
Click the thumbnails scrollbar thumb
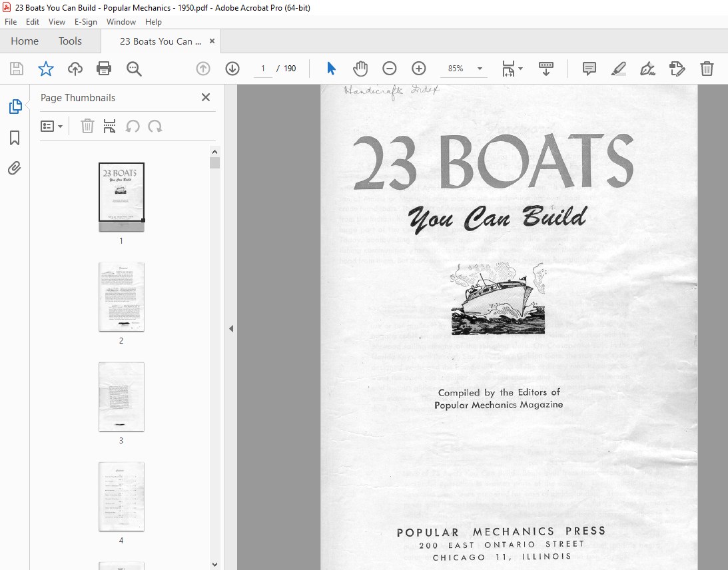pyautogui.click(x=214, y=163)
